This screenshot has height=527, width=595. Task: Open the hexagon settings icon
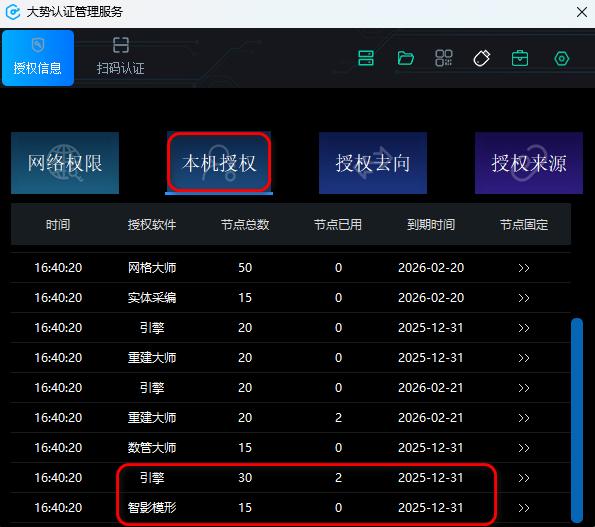point(562,59)
